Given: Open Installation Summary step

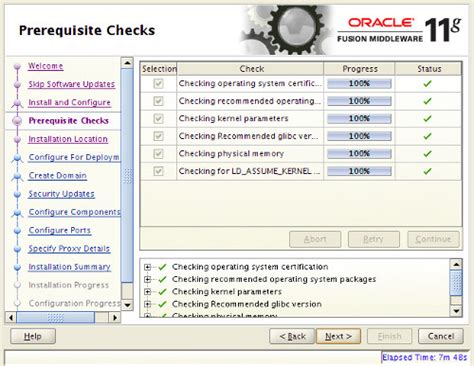Looking at the screenshot, I should (x=69, y=267).
